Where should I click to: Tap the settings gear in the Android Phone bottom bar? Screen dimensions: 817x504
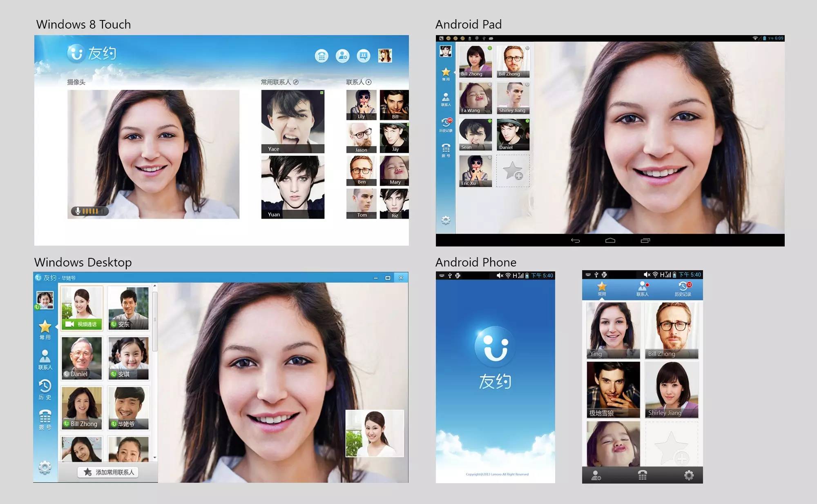coord(689,475)
